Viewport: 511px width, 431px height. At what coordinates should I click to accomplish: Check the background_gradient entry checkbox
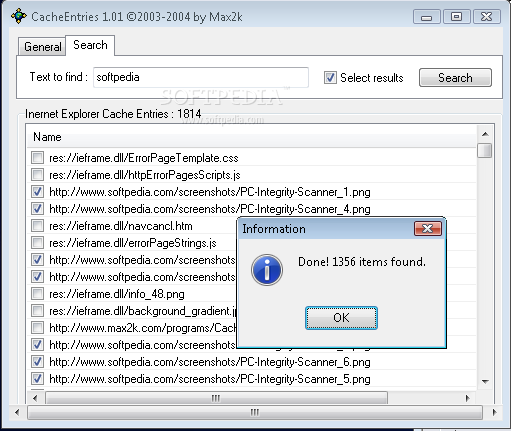tap(37, 310)
